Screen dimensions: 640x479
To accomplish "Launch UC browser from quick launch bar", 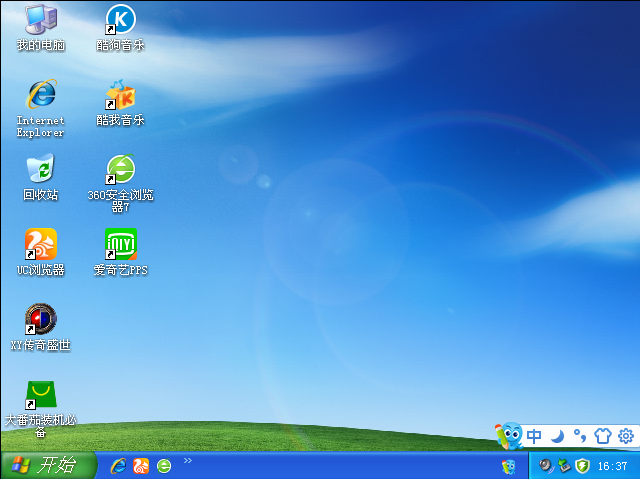I will 141,466.
